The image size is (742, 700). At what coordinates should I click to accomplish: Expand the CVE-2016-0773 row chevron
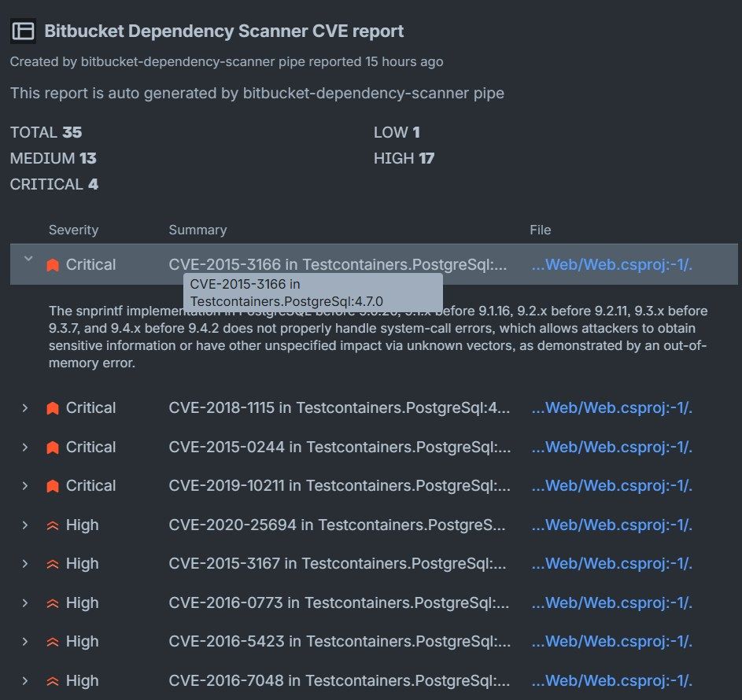(x=25, y=603)
